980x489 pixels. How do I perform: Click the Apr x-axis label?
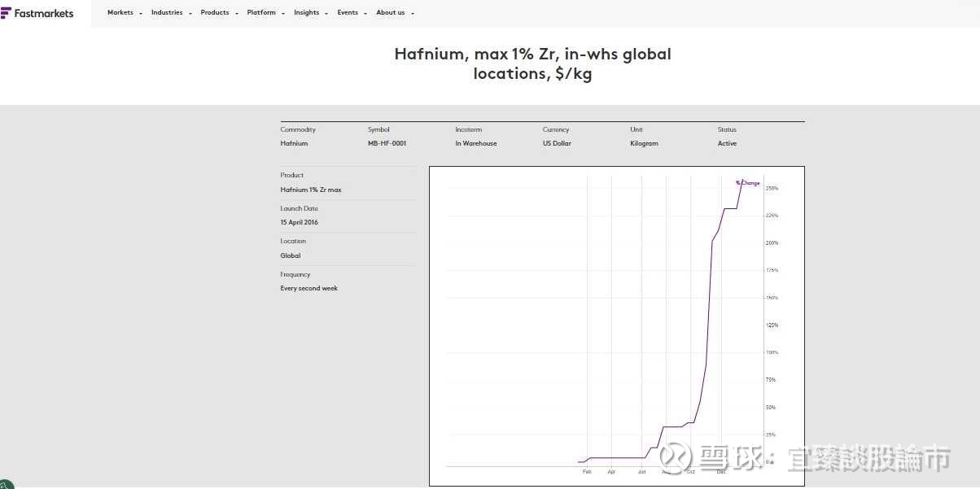click(x=611, y=472)
